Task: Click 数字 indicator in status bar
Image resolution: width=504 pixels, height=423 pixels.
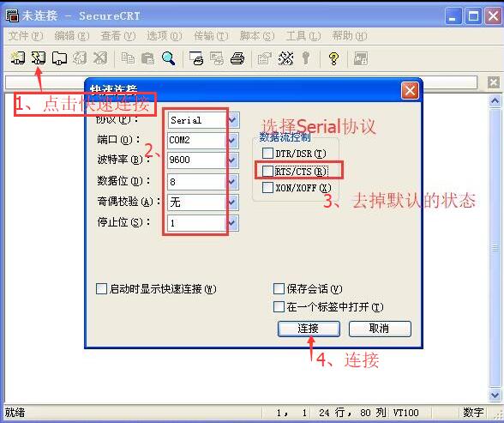Action: [x=473, y=413]
